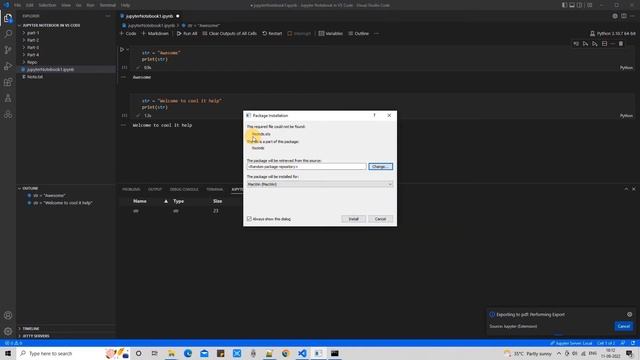Select the Python kernel picker
This screenshot has width=640, height=360.
click(x=612, y=33)
